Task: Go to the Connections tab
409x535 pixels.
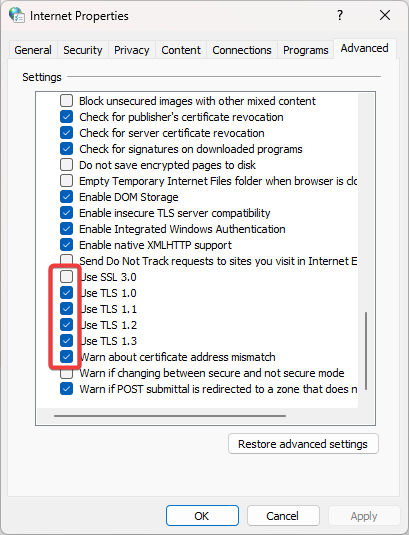Action: click(x=242, y=50)
